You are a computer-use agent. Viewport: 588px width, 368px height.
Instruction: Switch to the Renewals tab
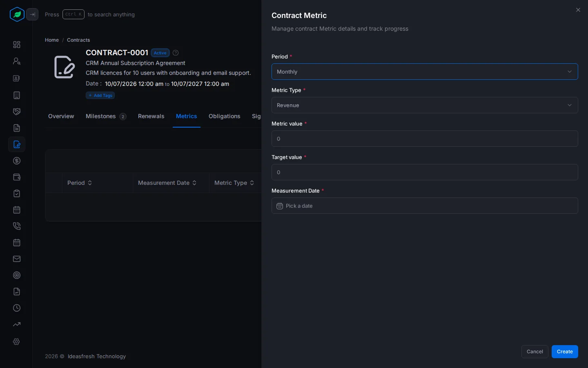click(151, 116)
